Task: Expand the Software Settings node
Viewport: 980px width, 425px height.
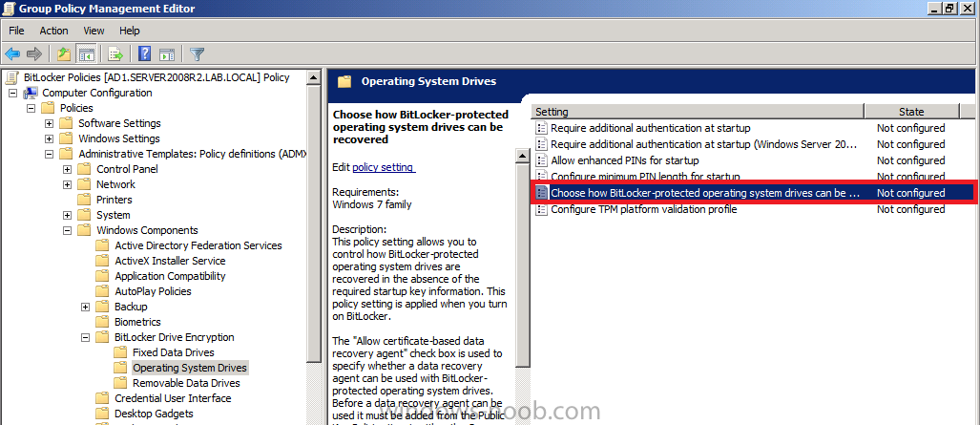Action: (50, 123)
